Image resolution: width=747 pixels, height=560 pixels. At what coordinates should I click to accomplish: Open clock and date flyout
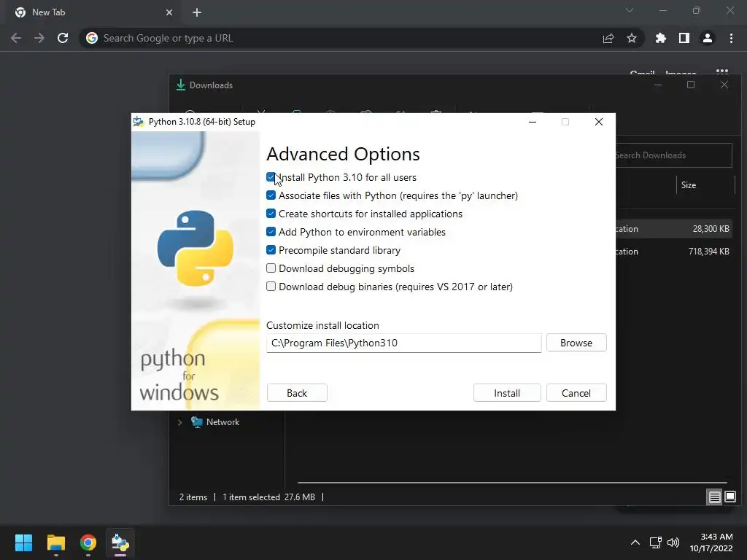tap(711, 542)
